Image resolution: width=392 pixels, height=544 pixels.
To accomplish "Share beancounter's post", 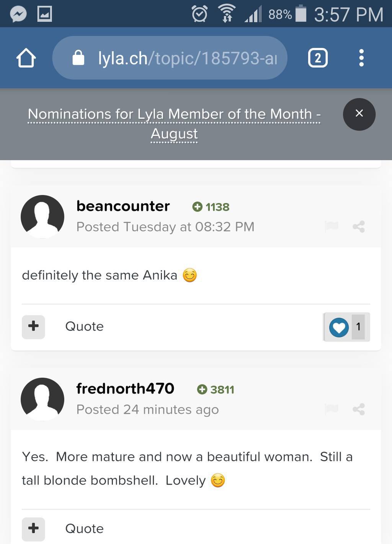I will [x=359, y=226].
